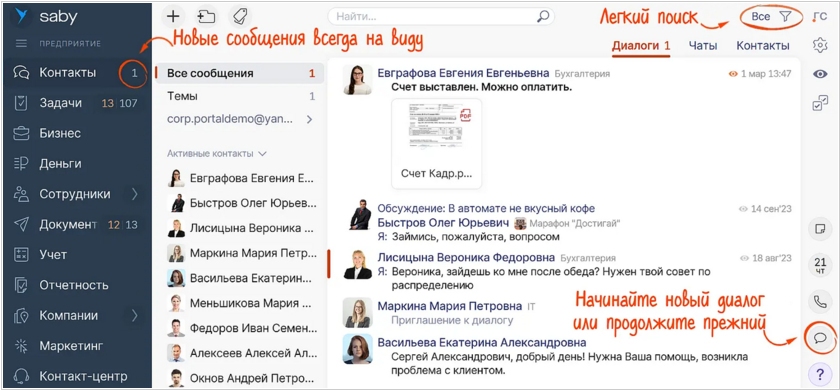
Task: Open the chat bubble icon on right sidebar
Action: click(x=820, y=338)
